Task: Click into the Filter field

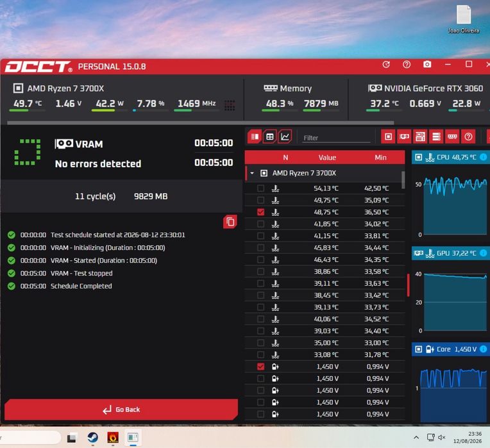Action: 336,138
